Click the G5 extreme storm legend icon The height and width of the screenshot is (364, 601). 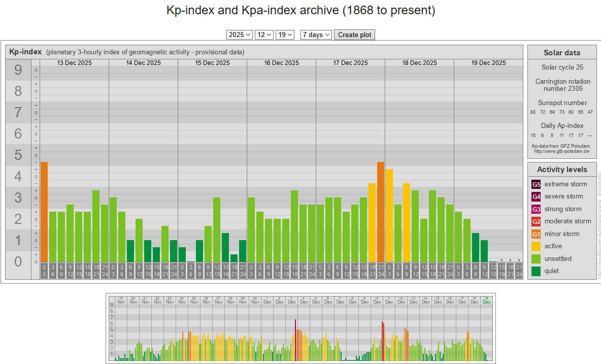(x=536, y=184)
